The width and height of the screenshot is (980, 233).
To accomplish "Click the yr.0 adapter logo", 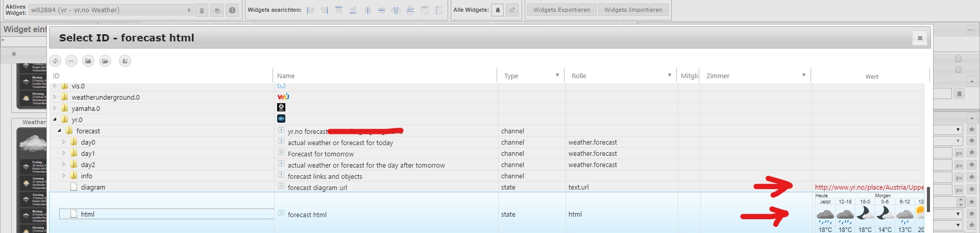I will [281, 119].
